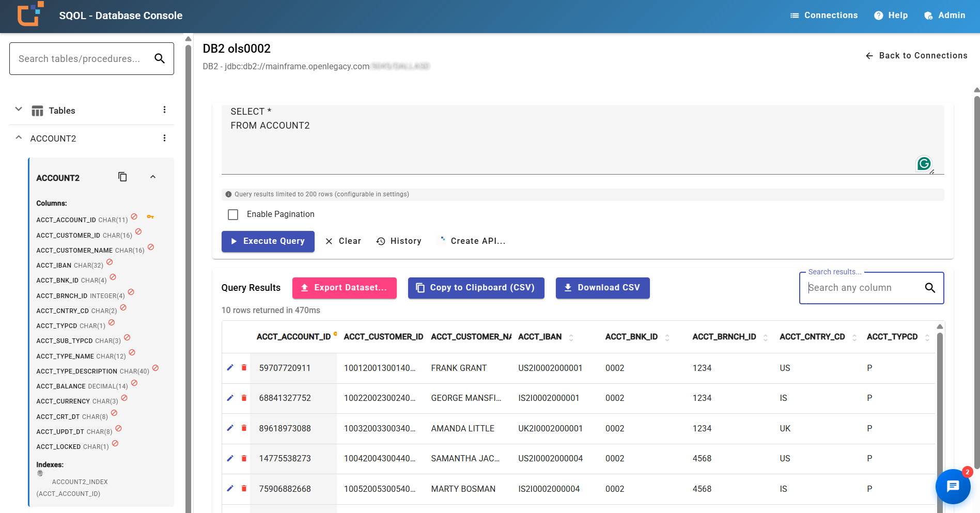
Task: Click the Execute Query button
Action: 268,241
